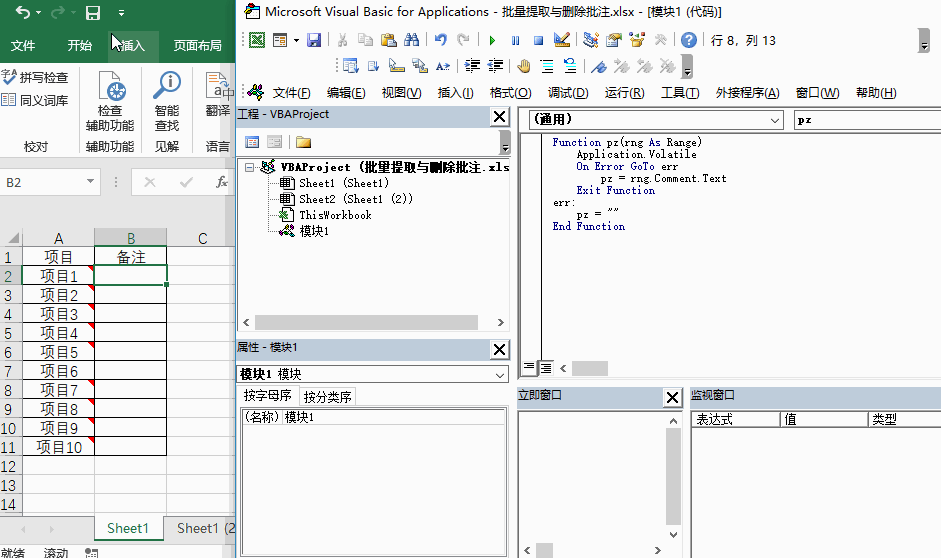Click project explorer horizontal scrollbar

pyautogui.click(x=366, y=323)
